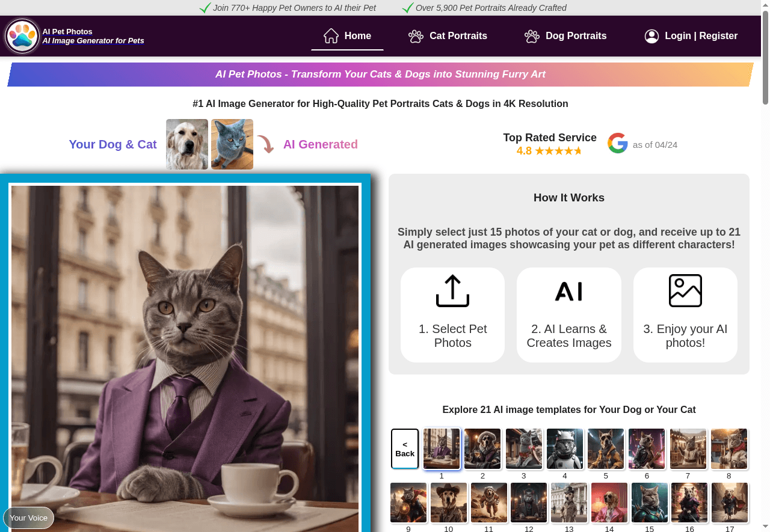Click the Your Voice button

(28, 518)
